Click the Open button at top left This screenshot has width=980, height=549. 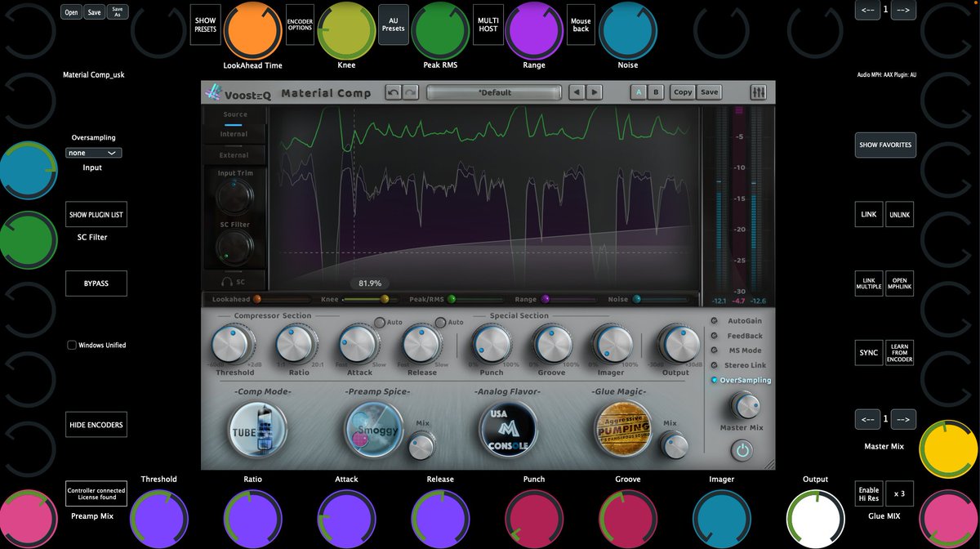tap(72, 12)
